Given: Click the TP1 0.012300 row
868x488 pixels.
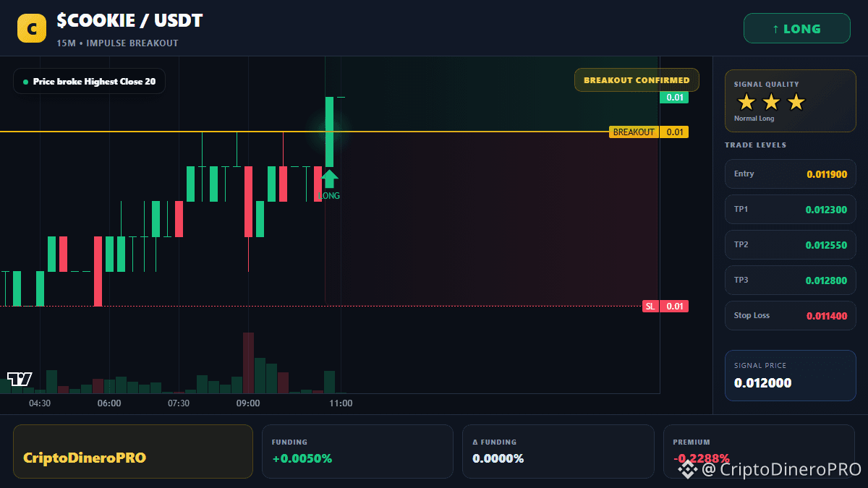Looking at the screenshot, I should [791, 210].
